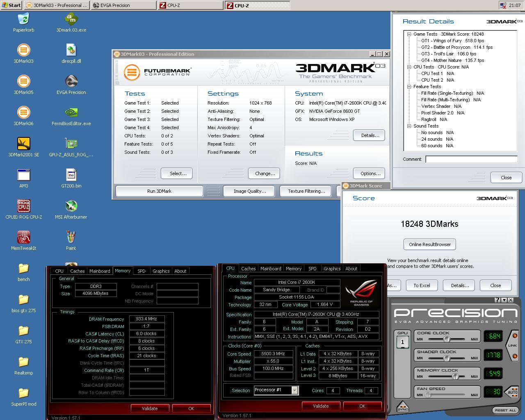Click Image Quality... button
The width and height of the screenshot is (525, 420).
click(x=250, y=191)
